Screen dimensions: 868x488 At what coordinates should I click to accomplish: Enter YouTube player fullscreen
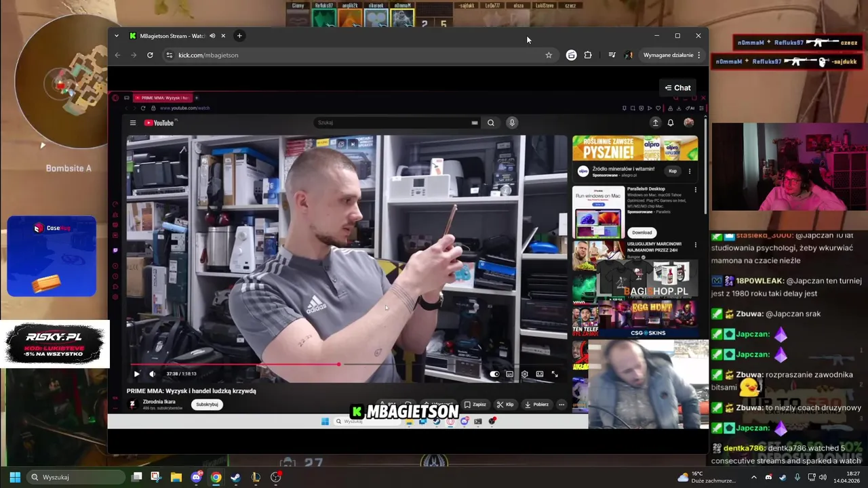click(x=555, y=374)
